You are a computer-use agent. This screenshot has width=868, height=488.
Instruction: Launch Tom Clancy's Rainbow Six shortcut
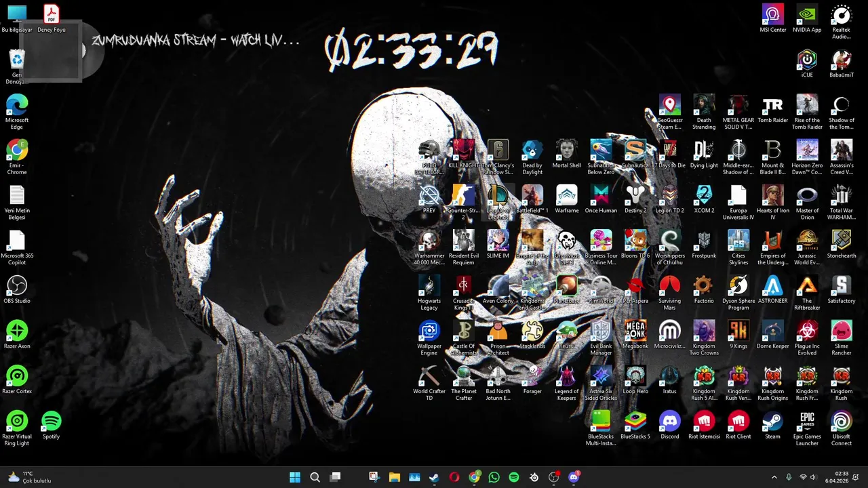click(498, 157)
